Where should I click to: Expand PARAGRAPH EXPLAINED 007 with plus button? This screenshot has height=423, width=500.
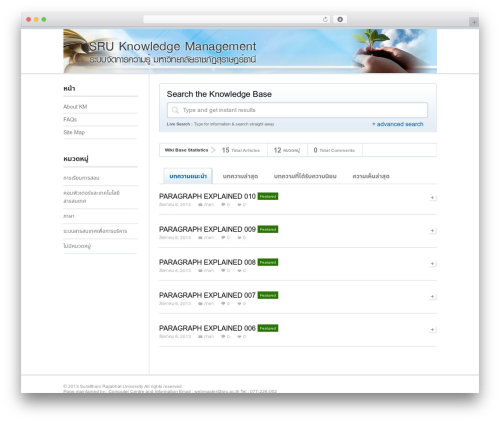tap(432, 297)
